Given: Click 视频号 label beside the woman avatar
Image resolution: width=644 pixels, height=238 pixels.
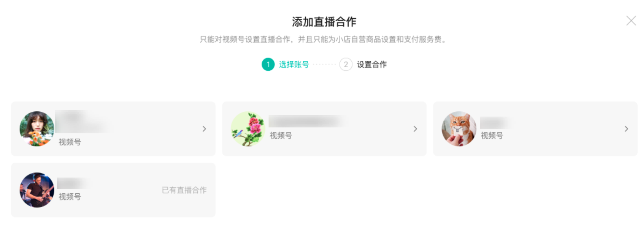Looking at the screenshot, I should click(70, 142).
